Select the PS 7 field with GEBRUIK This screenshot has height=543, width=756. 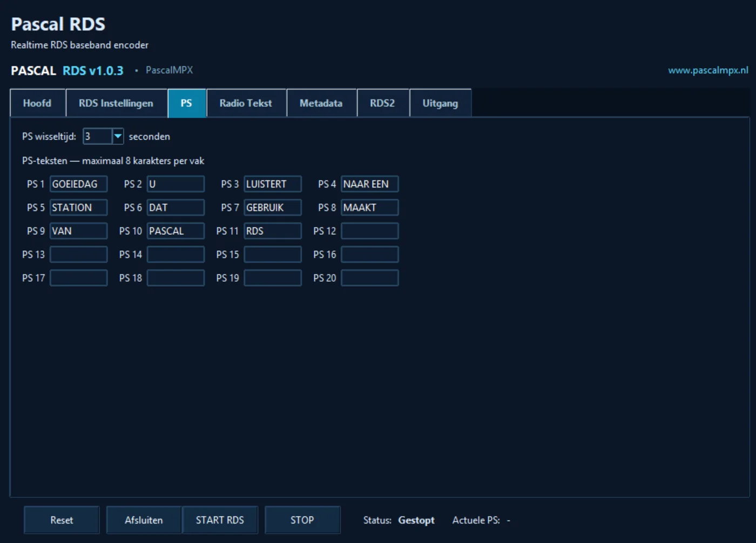coord(273,207)
